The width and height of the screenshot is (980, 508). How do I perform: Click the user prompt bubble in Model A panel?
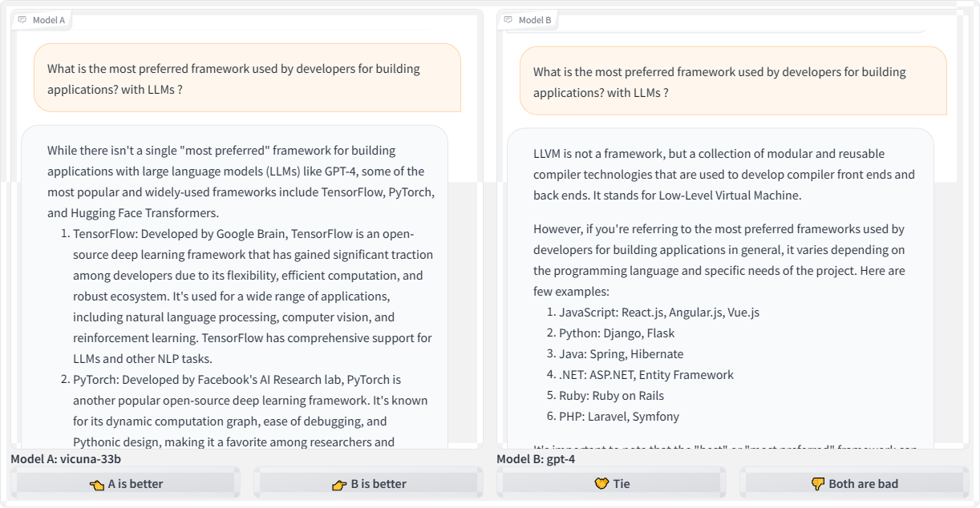pos(245,79)
